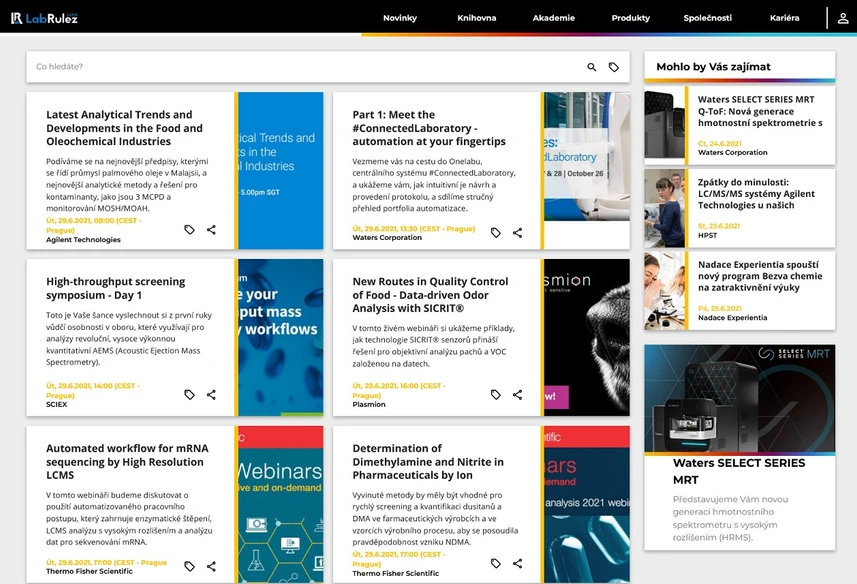Click microscope thumbnail for Nadace Experientia article

pos(664,290)
